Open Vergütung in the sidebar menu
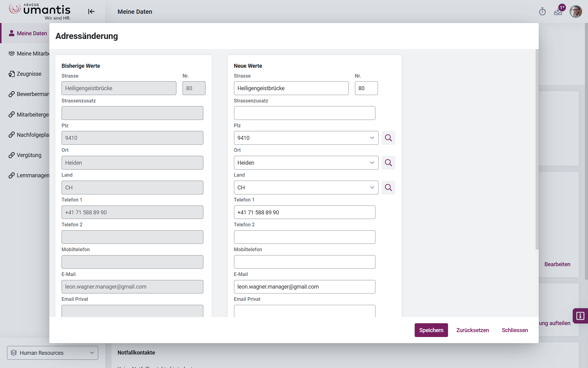The width and height of the screenshot is (588, 368). [29, 155]
